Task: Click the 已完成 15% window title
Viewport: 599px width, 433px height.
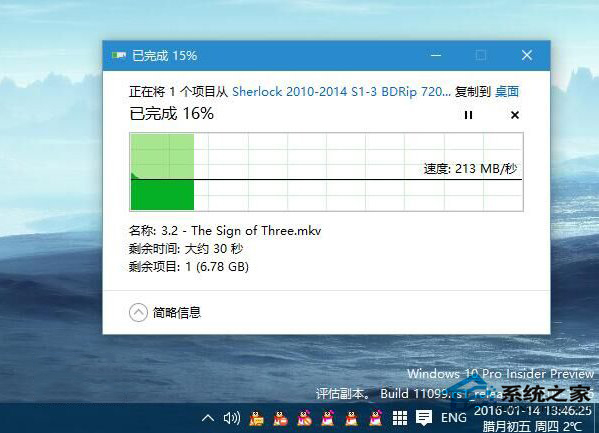Action: [165, 56]
